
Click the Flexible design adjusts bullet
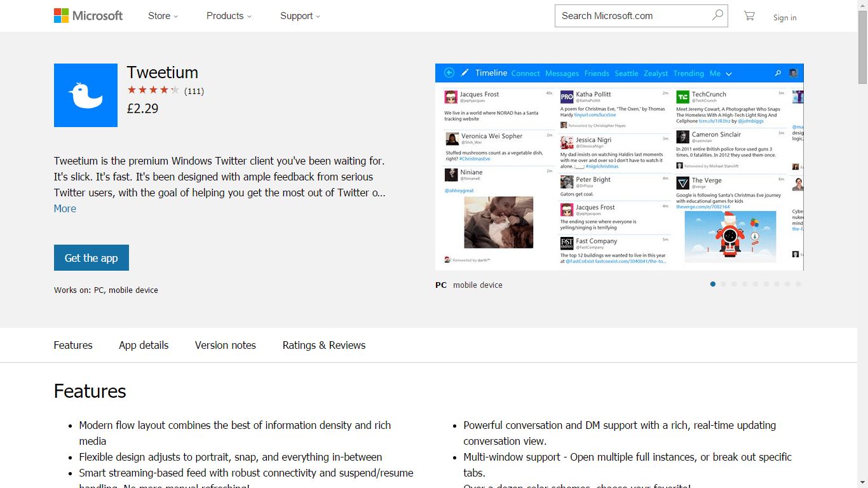[x=231, y=457]
